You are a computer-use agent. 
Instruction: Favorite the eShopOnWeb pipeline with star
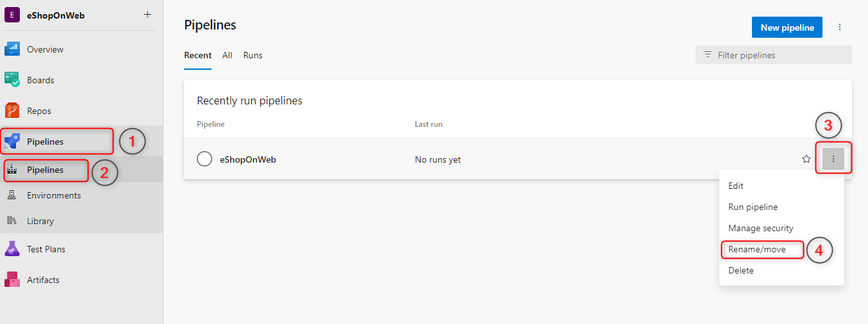pyautogui.click(x=806, y=159)
